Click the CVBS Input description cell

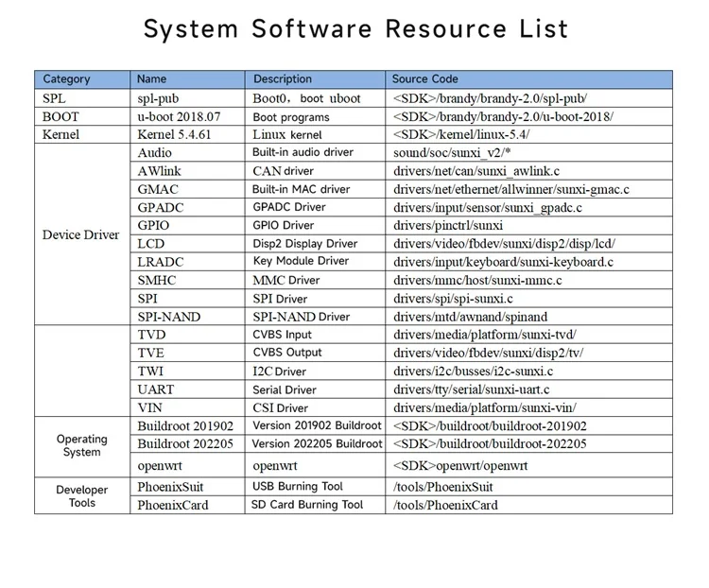click(x=282, y=335)
